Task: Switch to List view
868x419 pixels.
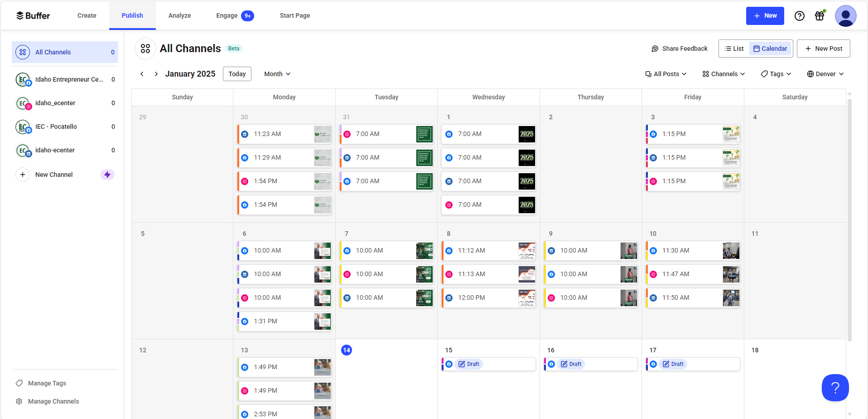Action: tap(734, 49)
